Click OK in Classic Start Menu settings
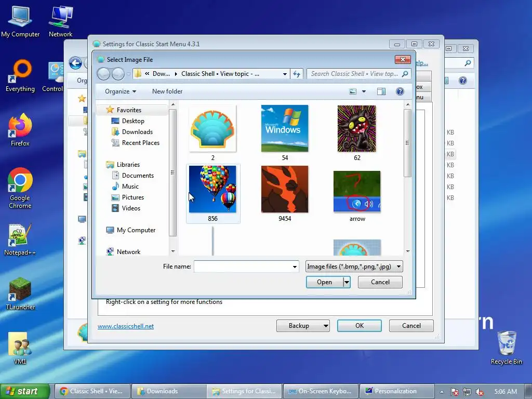This screenshot has width=532, height=399. (360, 326)
